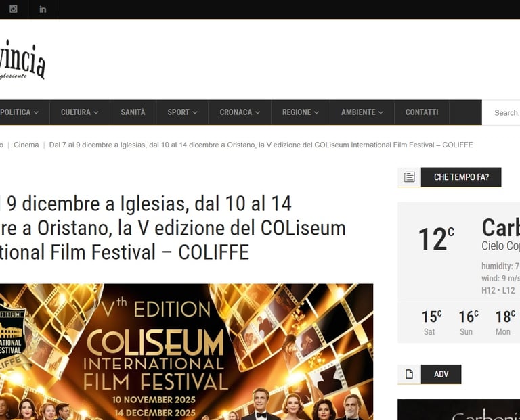Screen dimensions: 520x420
Task: Expand the Regione dropdown arrow
Action: 316,113
